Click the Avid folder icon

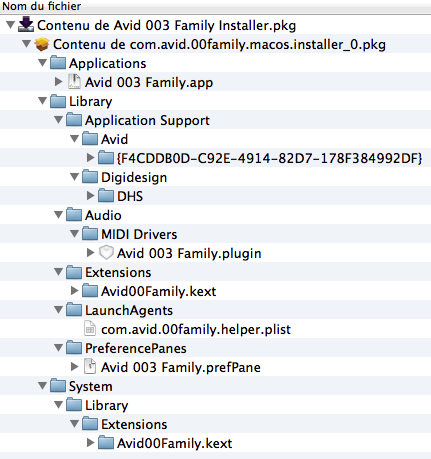(90, 139)
